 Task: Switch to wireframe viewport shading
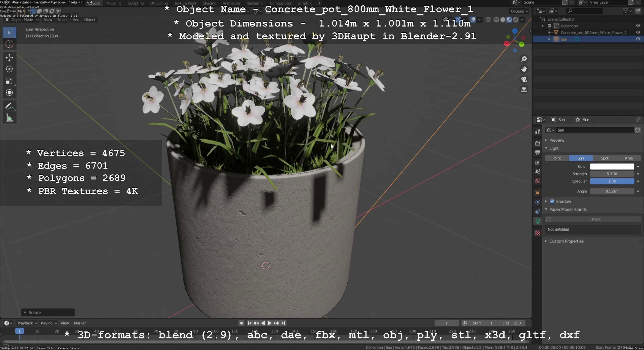(497, 20)
